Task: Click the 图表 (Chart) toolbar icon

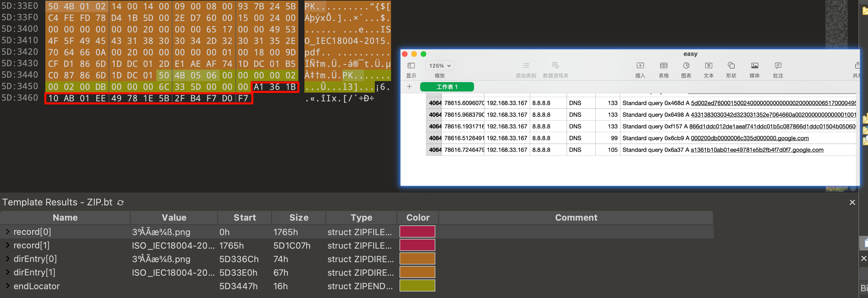Action: point(686,66)
